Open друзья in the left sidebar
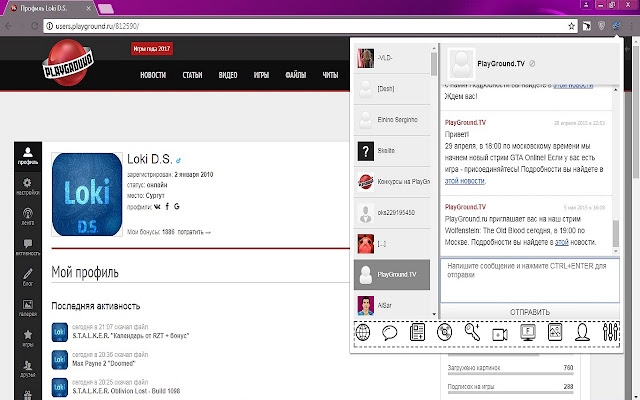Viewport: 640px width, 400px height. pyautogui.click(x=28, y=369)
